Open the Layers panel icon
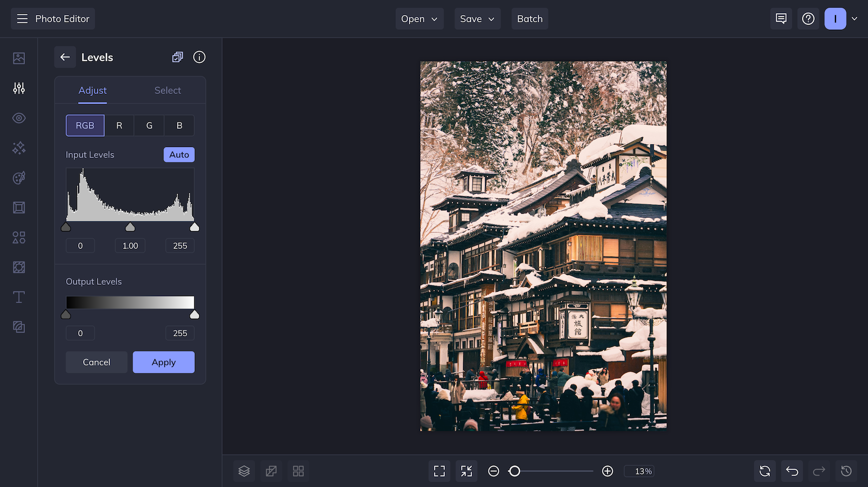 coord(244,471)
